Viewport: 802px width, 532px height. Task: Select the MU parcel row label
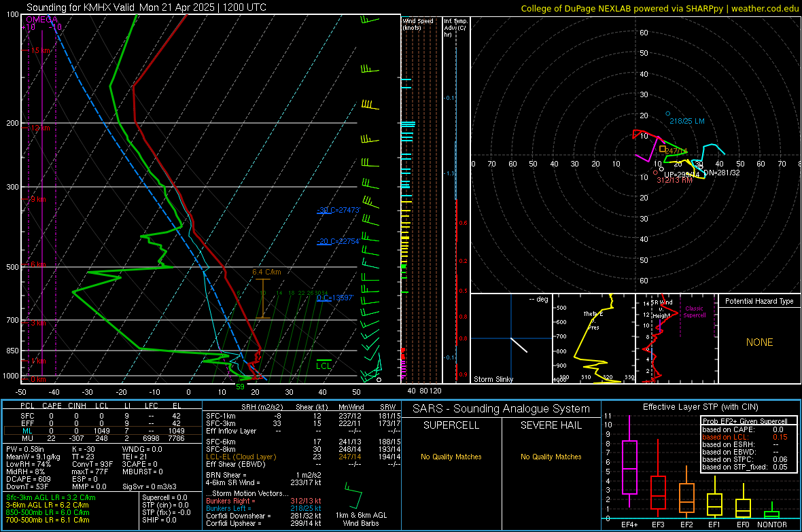(x=27, y=438)
